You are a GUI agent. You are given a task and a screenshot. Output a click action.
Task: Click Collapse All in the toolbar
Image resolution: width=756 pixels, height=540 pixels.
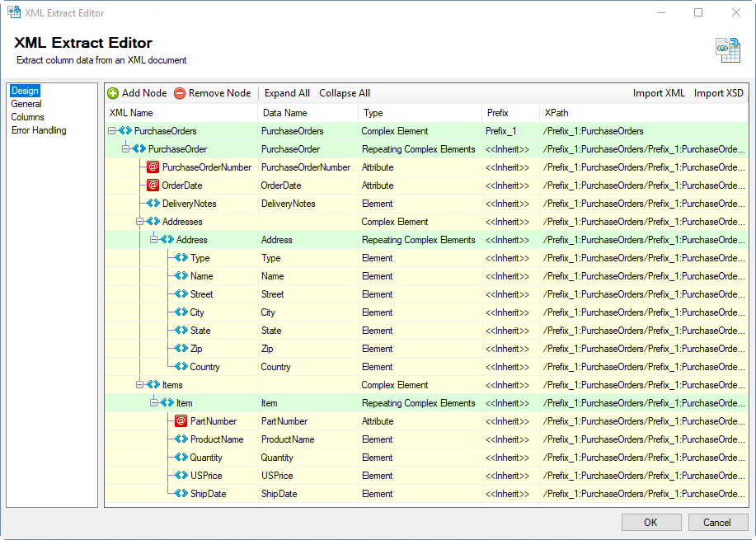345,93
